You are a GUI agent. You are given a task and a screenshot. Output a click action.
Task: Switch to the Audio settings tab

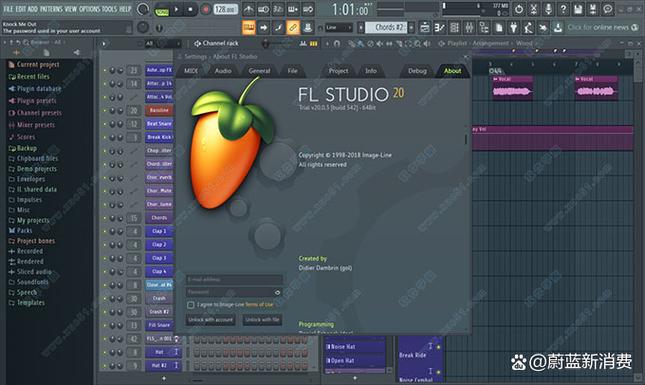223,71
